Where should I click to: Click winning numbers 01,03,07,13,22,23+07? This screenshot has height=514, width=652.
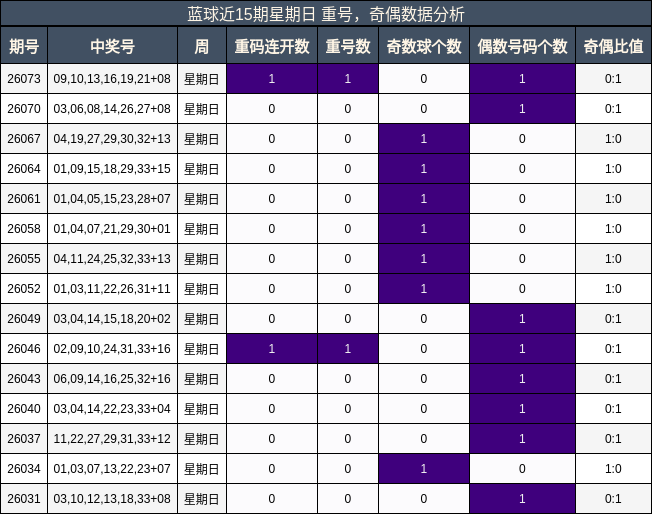pos(112,468)
